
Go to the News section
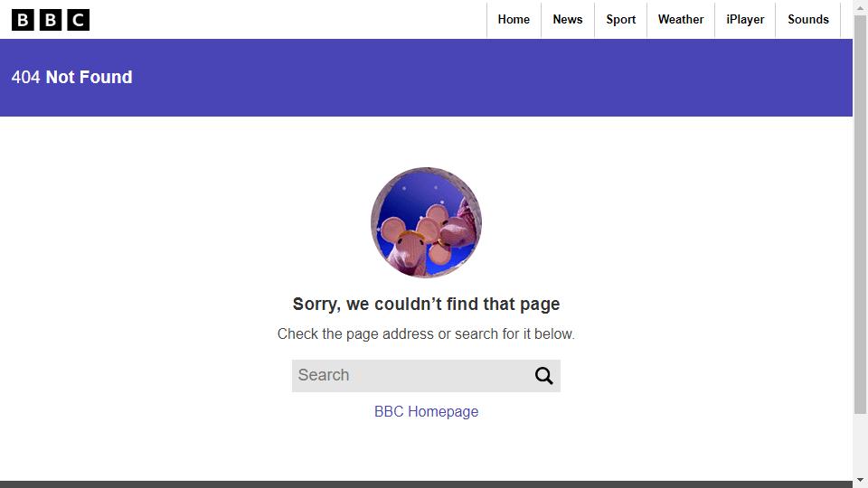click(x=568, y=19)
